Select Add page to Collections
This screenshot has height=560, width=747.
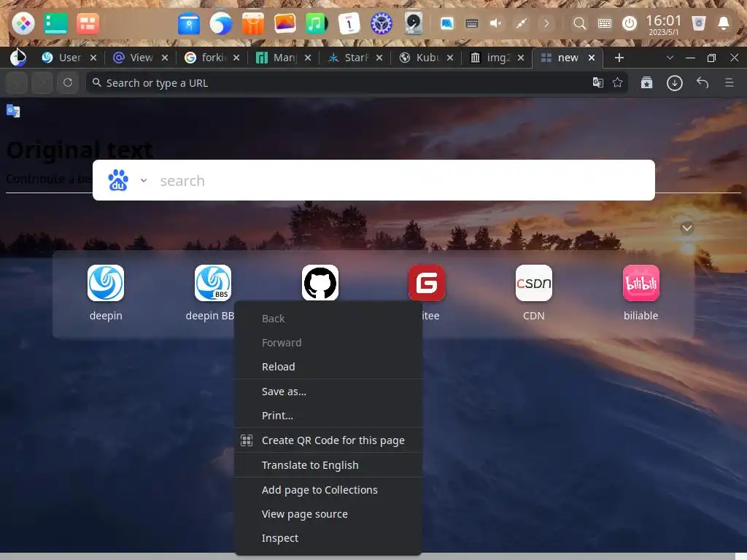coord(328,490)
